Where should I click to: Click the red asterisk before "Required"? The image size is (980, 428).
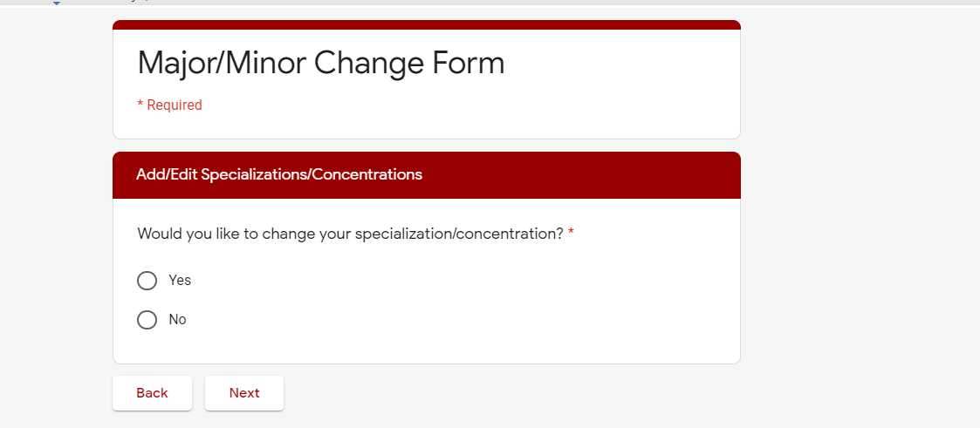[140, 104]
